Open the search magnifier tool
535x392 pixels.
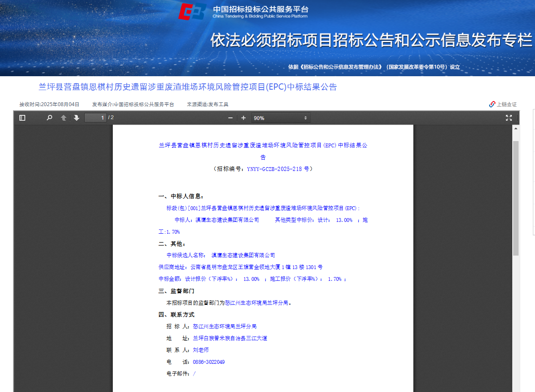(49, 118)
